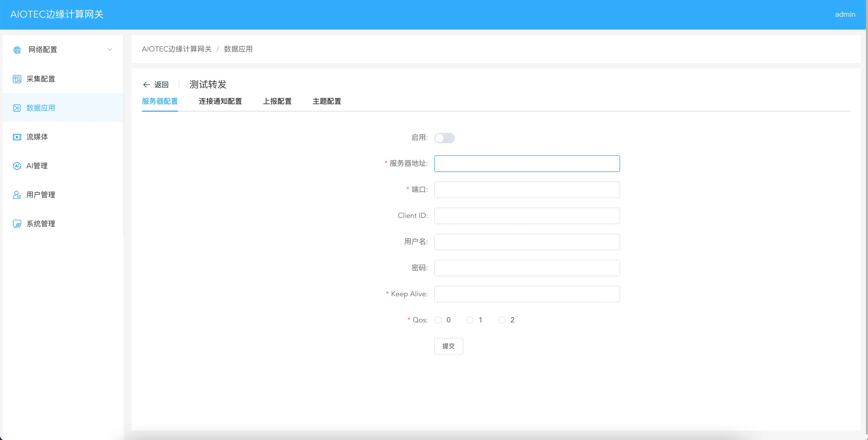Image resolution: width=868 pixels, height=440 pixels.
Task: Expand the 网络配置 menu chevron
Action: 110,49
